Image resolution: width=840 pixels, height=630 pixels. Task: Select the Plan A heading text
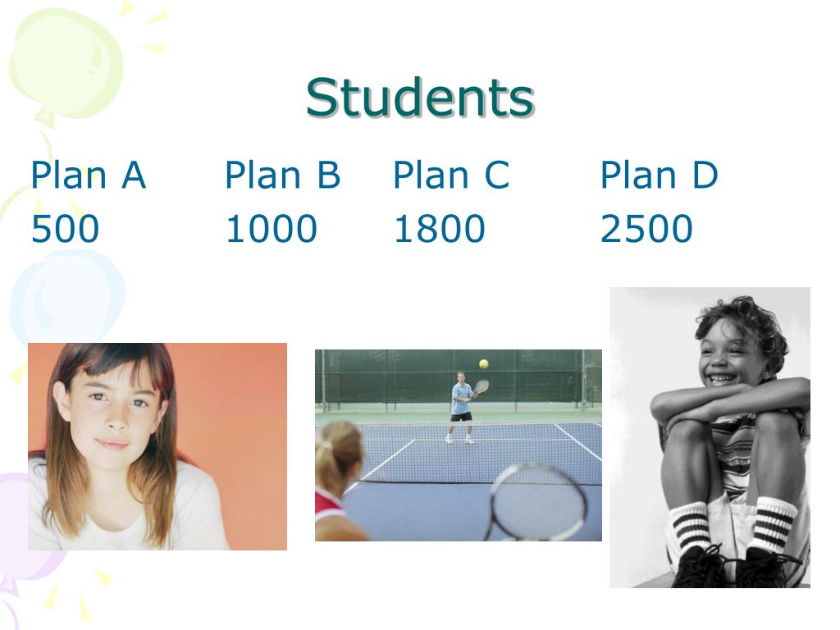coord(88,176)
